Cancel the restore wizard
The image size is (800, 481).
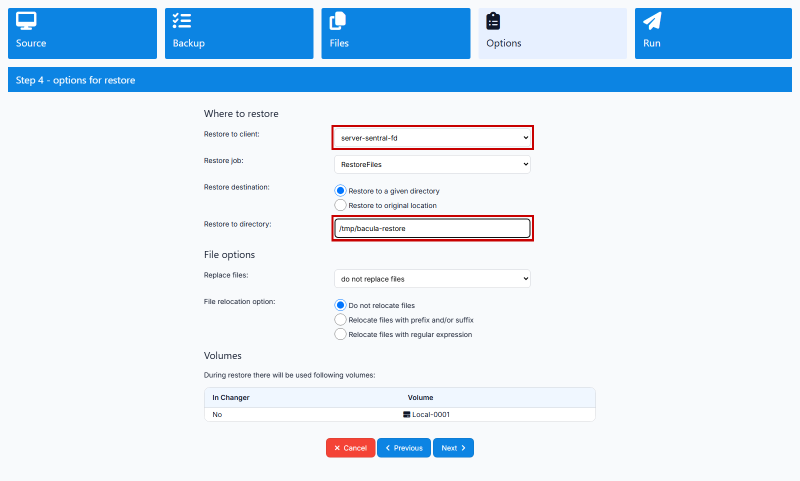[351, 448]
